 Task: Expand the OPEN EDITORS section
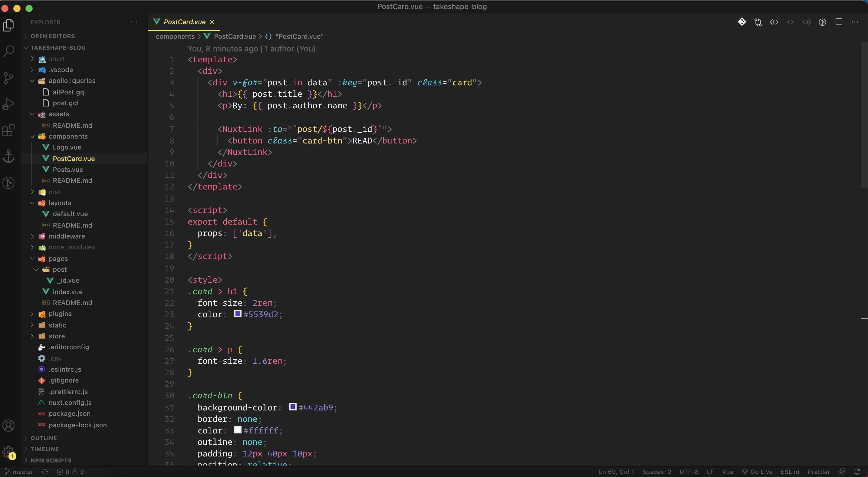(x=53, y=36)
